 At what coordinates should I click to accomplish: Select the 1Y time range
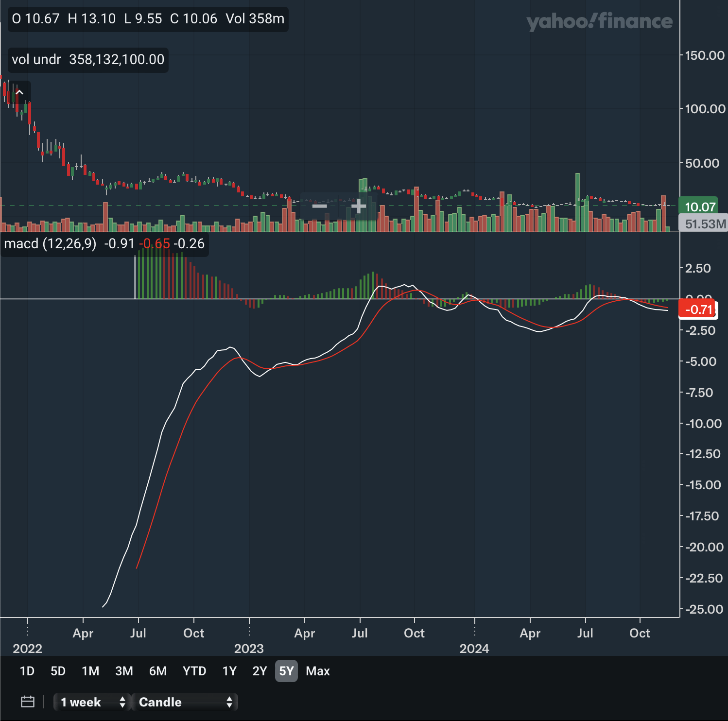click(x=229, y=671)
